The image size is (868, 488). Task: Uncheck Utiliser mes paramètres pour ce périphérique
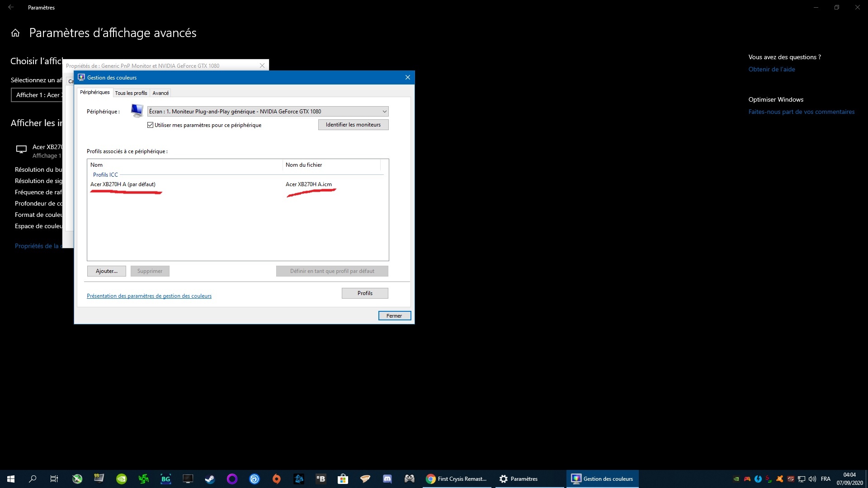click(151, 125)
